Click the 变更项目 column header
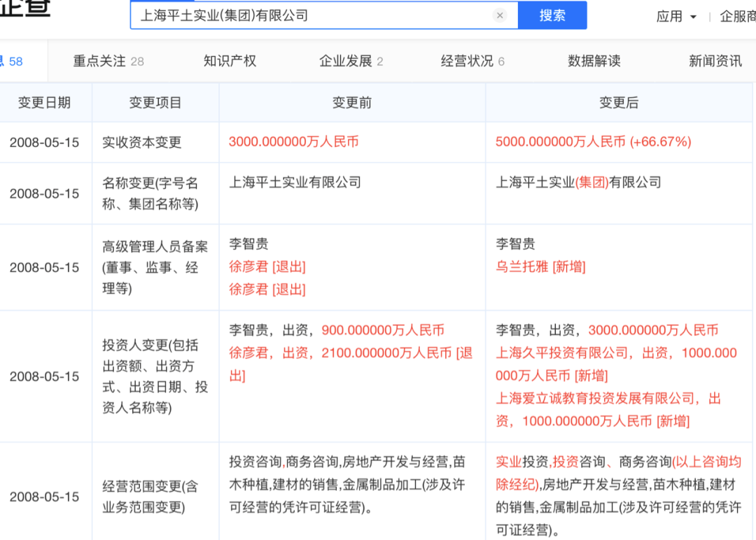This screenshot has width=756, height=540. (x=155, y=103)
